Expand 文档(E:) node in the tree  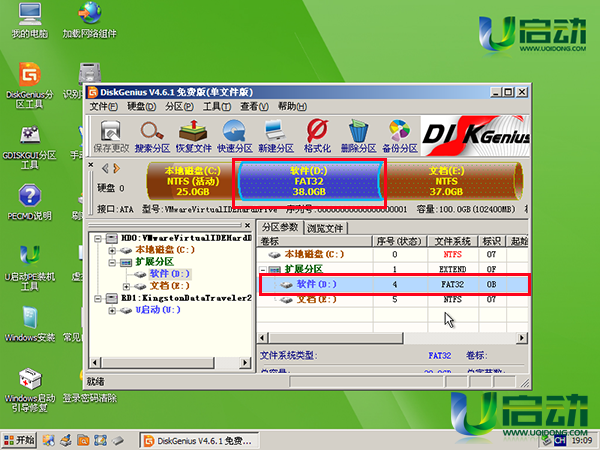(126, 286)
